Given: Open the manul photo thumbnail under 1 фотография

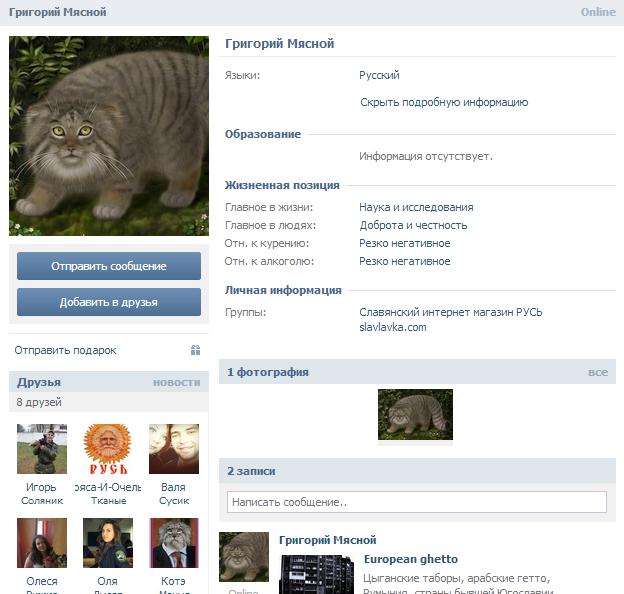Looking at the screenshot, I should point(415,415).
